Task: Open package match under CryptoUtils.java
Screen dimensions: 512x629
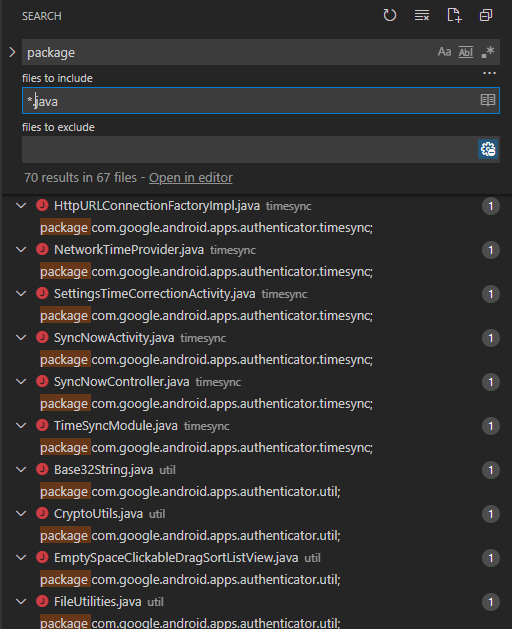Action: point(190,536)
